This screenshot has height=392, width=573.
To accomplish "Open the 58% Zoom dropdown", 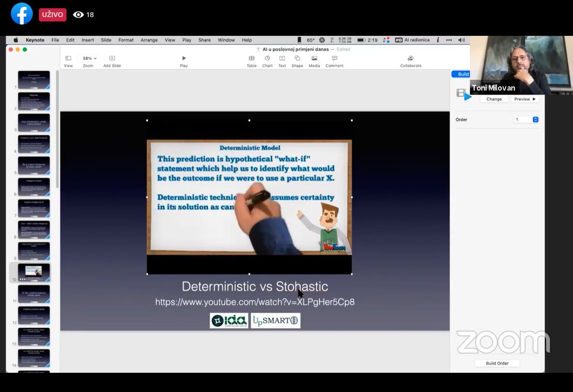I will click(x=88, y=58).
